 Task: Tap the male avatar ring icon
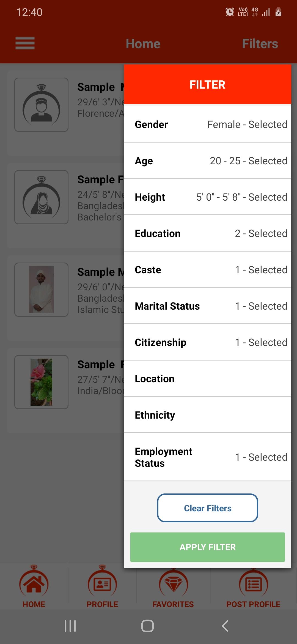tap(41, 105)
